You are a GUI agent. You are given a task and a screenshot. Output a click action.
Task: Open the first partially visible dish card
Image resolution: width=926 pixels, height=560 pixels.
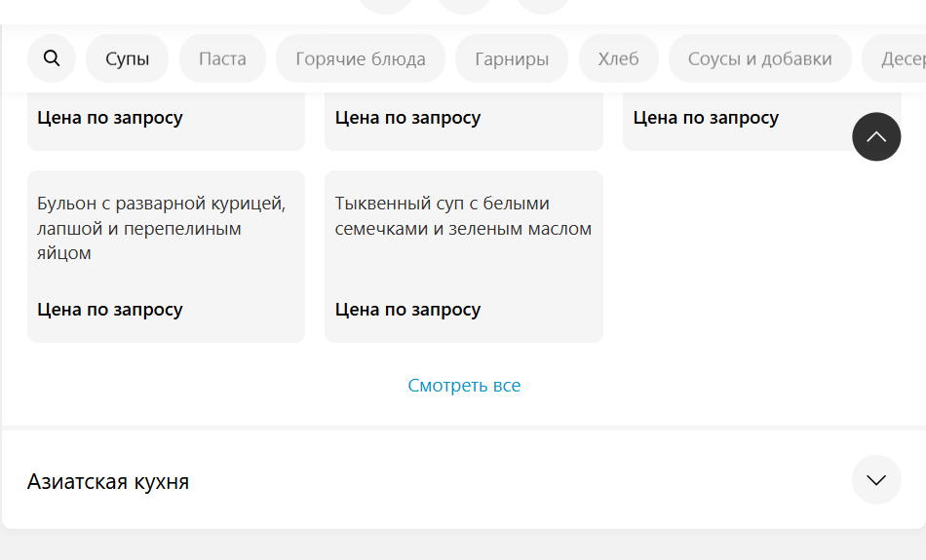[x=166, y=121]
